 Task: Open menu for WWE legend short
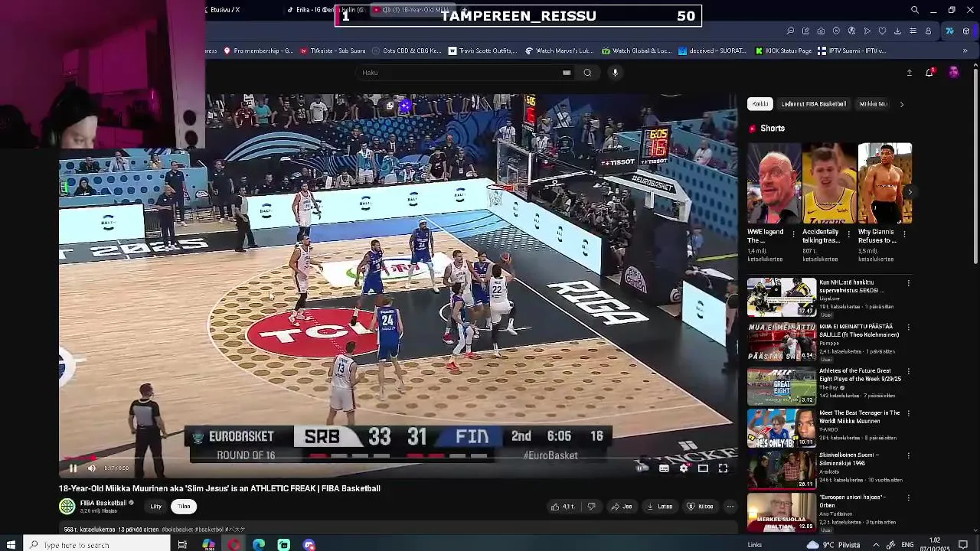tap(794, 234)
